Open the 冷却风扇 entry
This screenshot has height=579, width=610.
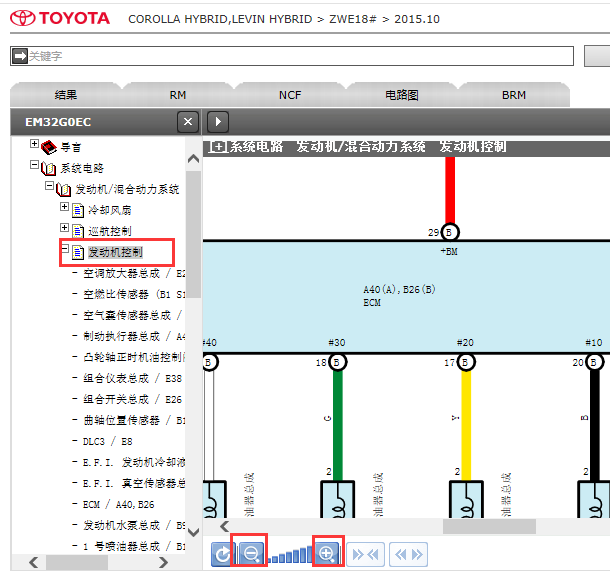pyautogui.click(x=110, y=211)
